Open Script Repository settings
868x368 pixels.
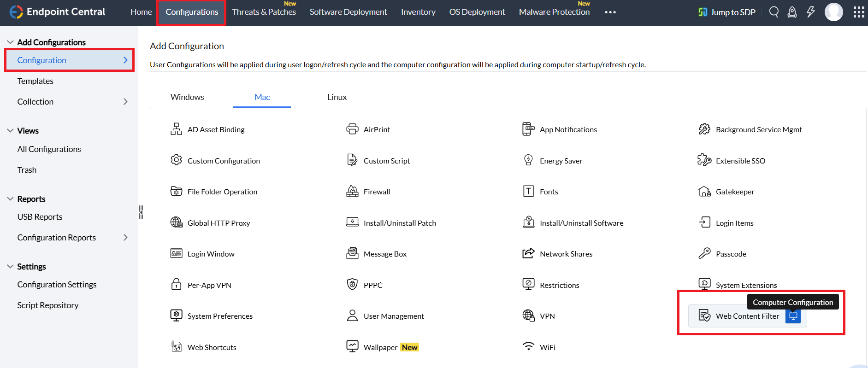48,305
